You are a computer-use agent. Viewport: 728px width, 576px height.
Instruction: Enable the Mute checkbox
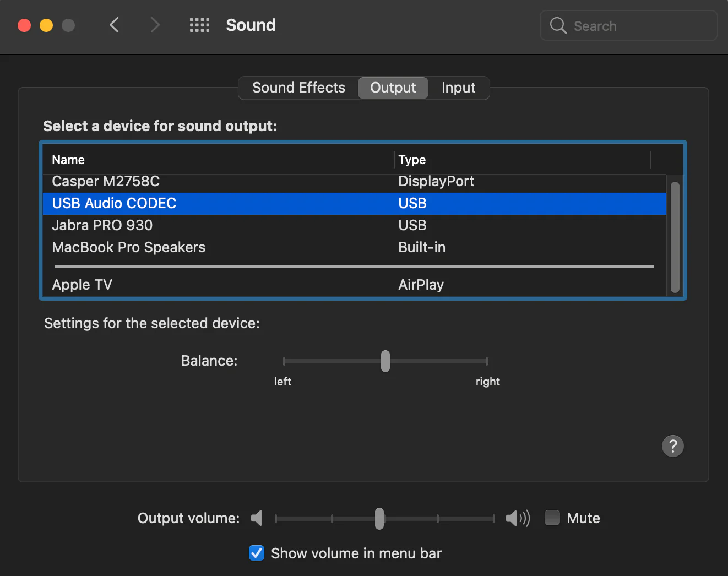(x=552, y=518)
